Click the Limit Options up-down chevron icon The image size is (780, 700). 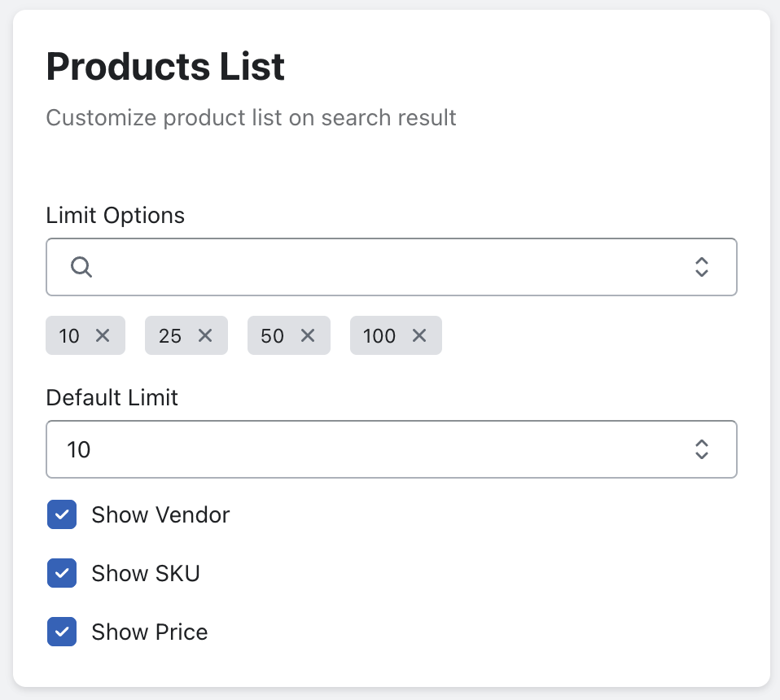(x=701, y=267)
